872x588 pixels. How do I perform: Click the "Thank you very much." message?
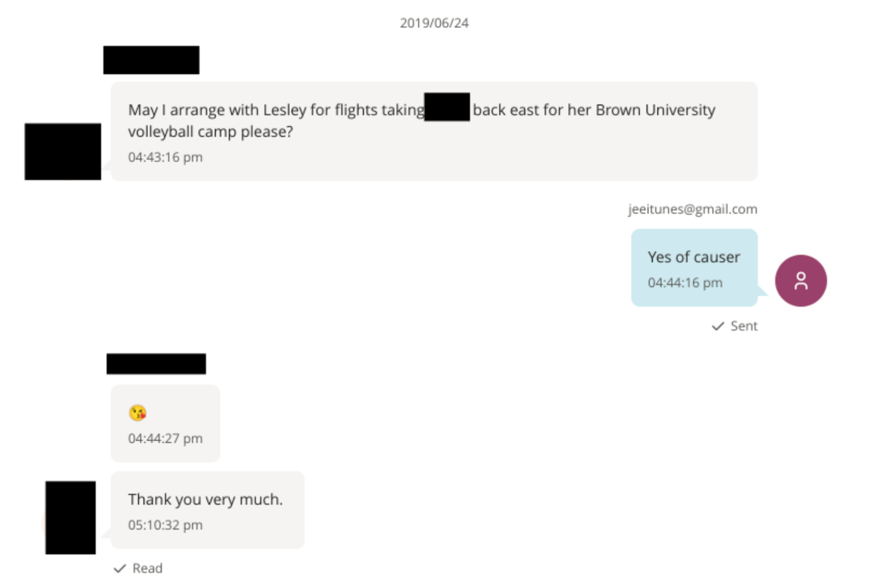[x=205, y=500]
